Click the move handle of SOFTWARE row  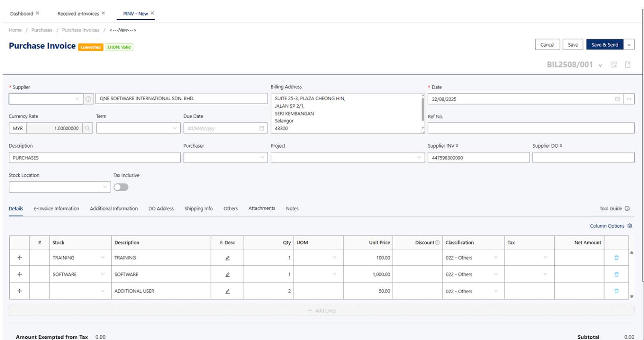tap(19, 274)
